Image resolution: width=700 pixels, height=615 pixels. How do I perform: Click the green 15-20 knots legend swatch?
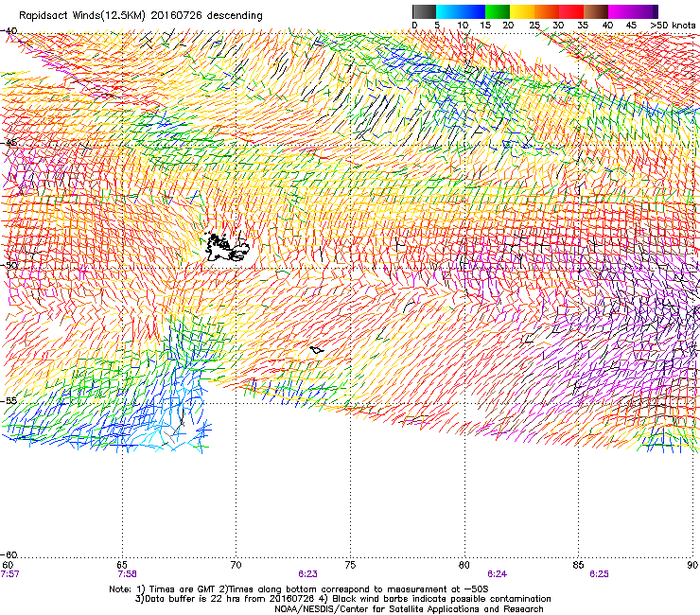(x=498, y=11)
